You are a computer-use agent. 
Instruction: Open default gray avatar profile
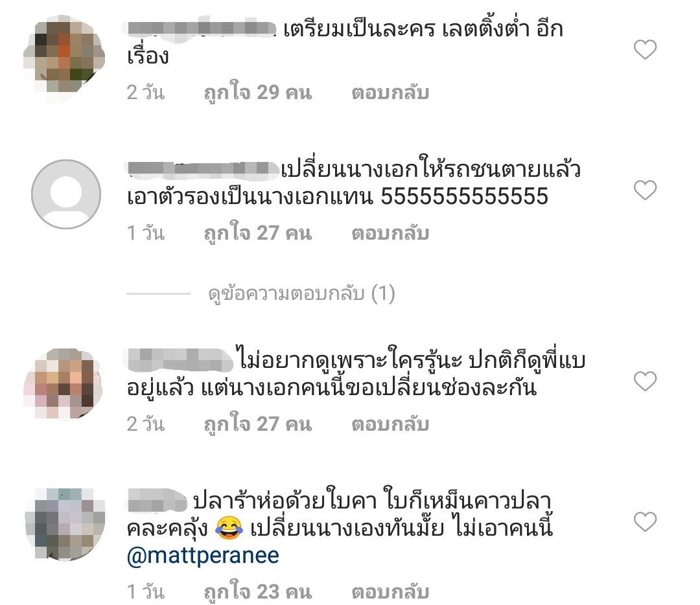66,194
